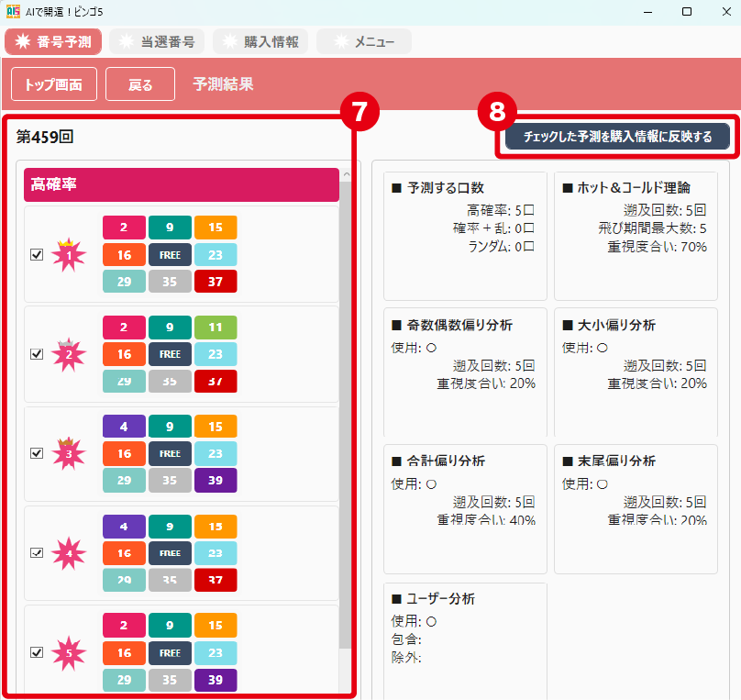Screen dimensions: 741x700
Task: Click the rank 3 crown star badge
Action: 68,453
